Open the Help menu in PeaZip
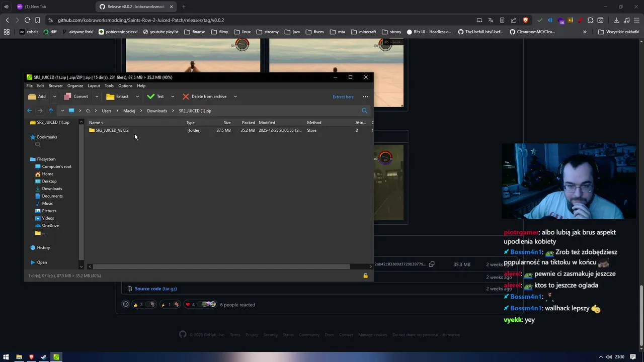The height and width of the screenshot is (362, 644). [x=141, y=86]
